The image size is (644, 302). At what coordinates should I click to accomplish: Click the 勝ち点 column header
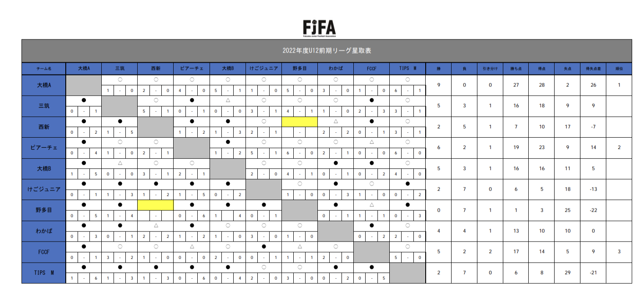click(516, 69)
